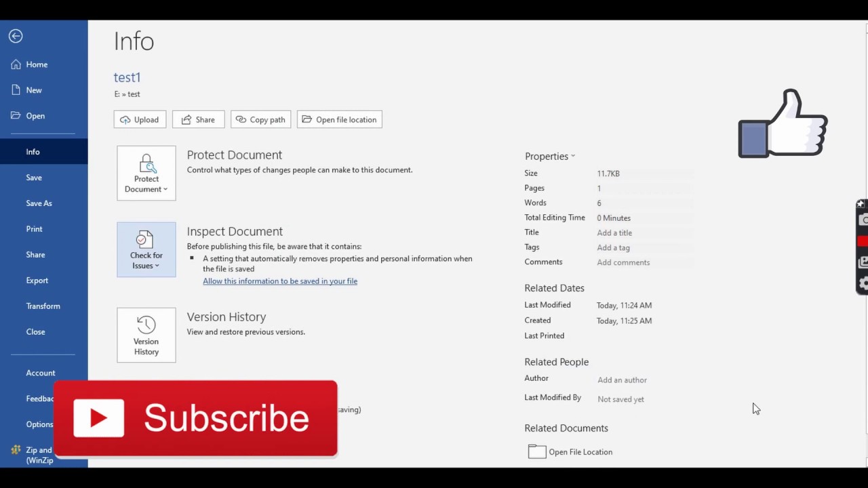The height and width of the screenshot is (488, 868).
Task: Click the Last Printed label
Action: click(x=544, y=335)
